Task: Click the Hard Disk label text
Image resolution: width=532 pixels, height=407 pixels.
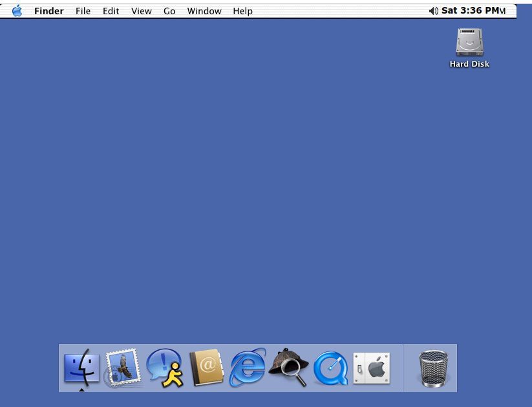Action: pyautogui.click(x=469, y=64)
